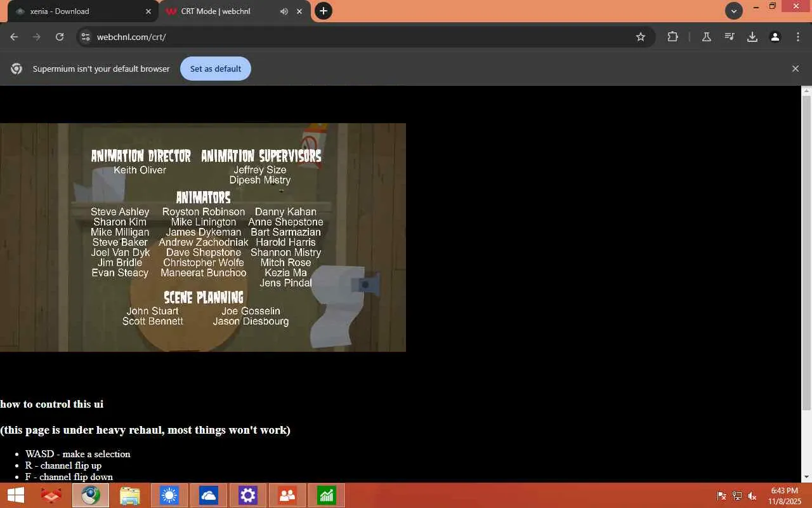
Task: Reload the webchnl CRT page
Action: (60, 37)
